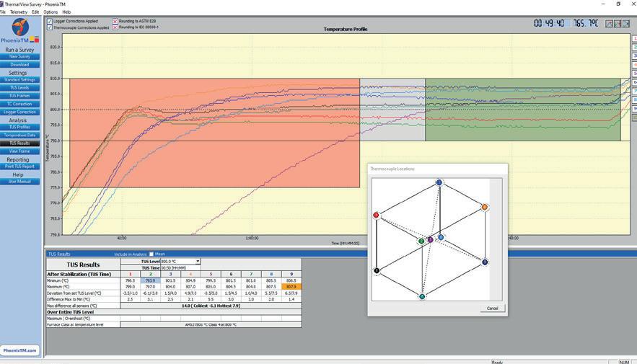Click sensor 2 column header
The height and width of the screenshot is (364, 637).
point(150,275)
